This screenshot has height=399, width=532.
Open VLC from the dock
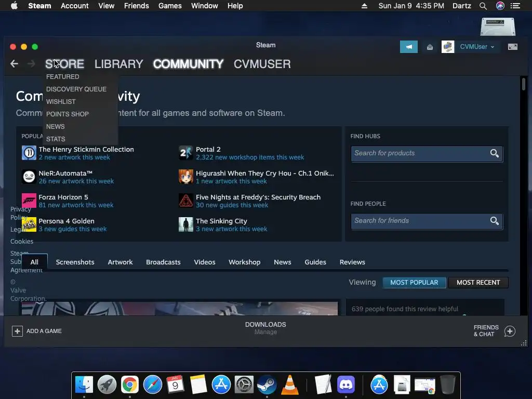[x=290, y=385]
